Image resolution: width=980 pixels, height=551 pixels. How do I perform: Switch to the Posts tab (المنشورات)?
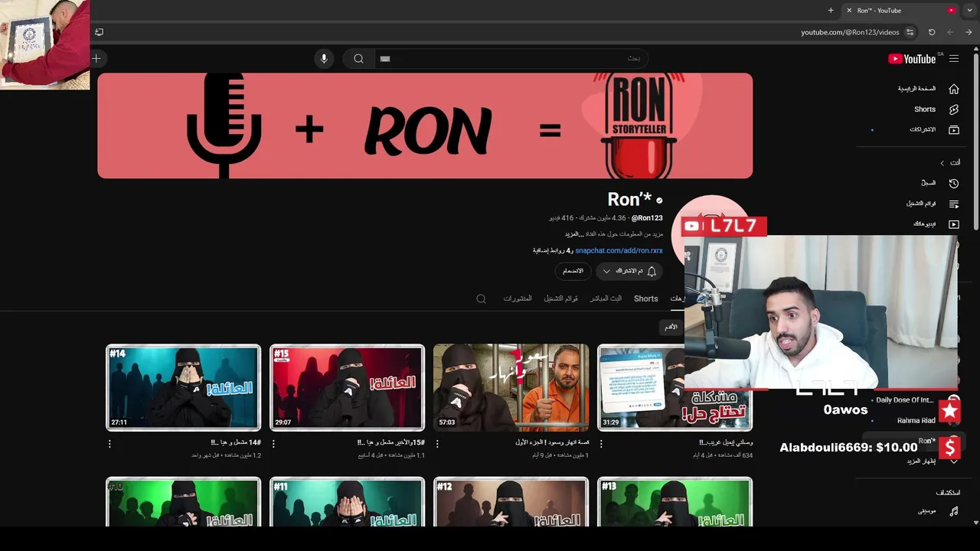click(518, 298)
